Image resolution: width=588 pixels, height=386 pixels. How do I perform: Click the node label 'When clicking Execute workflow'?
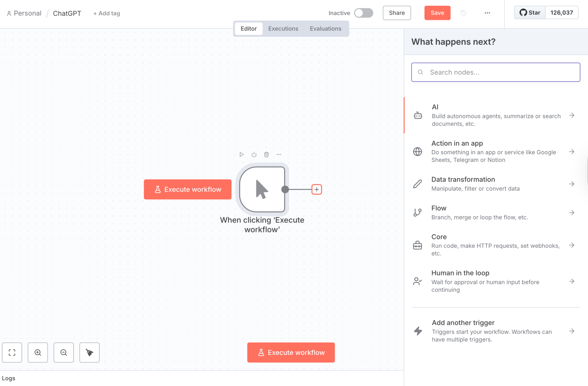click(x=262, y=225)
